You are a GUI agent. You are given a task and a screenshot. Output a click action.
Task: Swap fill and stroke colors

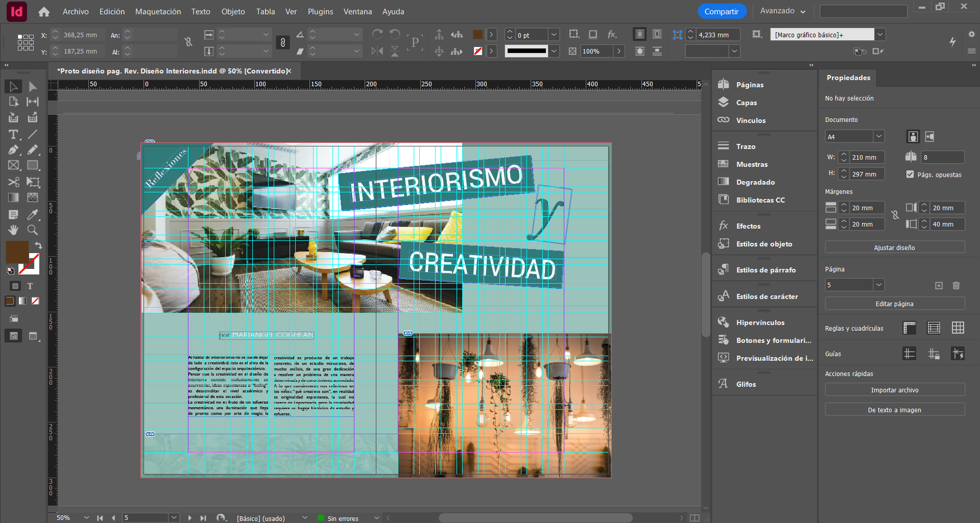[38, 245]
